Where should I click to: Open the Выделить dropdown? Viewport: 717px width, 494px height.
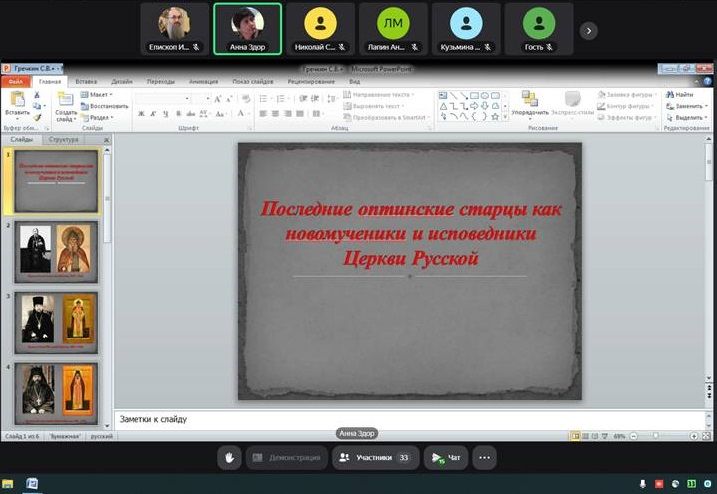[689, 117]
